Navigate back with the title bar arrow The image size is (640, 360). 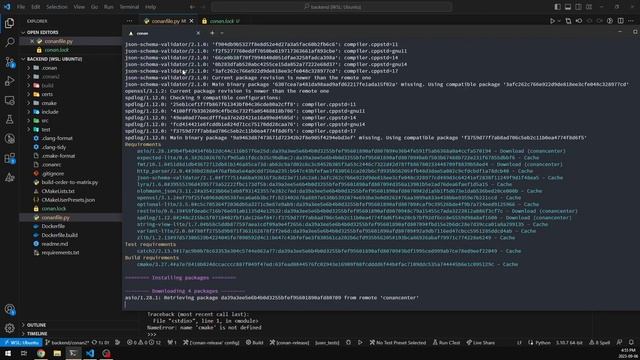[192, 7]
